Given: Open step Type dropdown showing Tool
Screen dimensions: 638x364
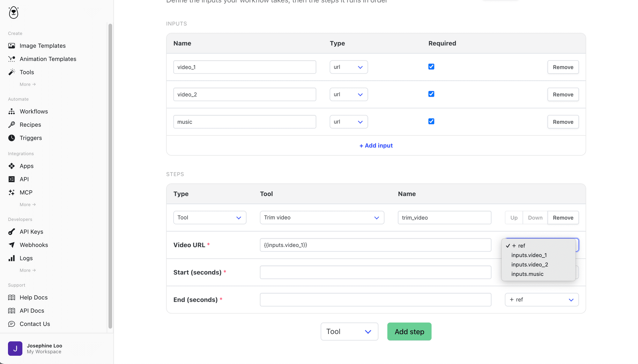Looking at the screenshot, I should pos(210,218).
